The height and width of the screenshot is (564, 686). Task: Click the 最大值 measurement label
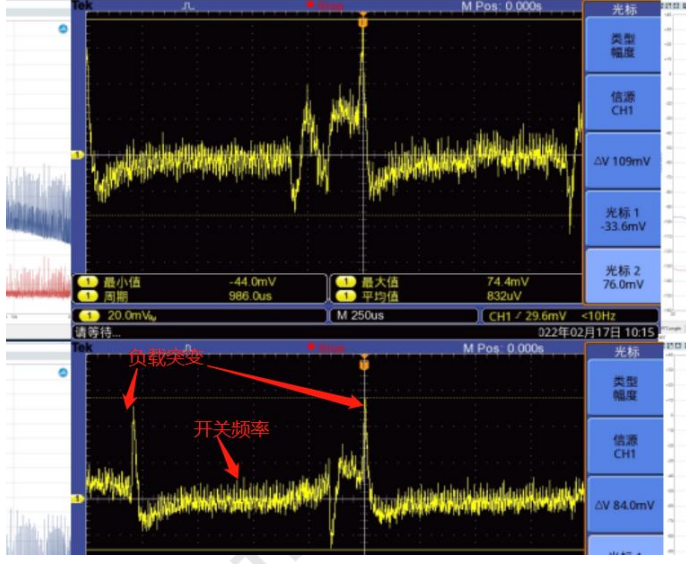click(x=380, y=282)
